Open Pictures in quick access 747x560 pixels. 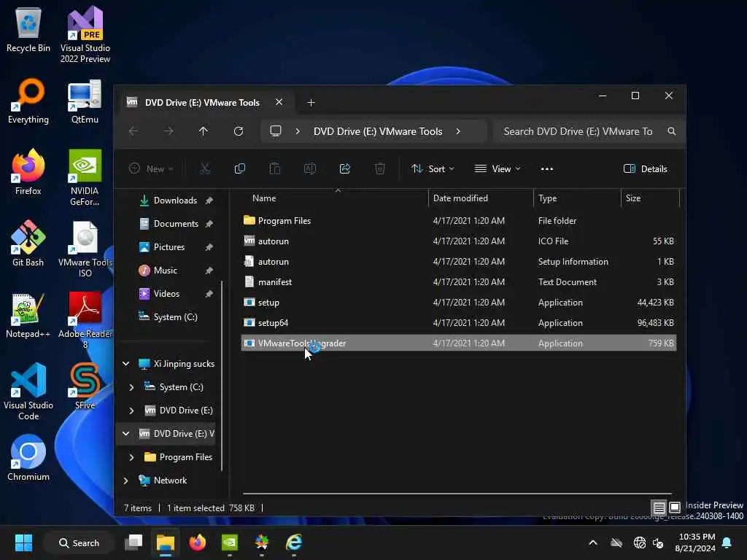point(169,247)
